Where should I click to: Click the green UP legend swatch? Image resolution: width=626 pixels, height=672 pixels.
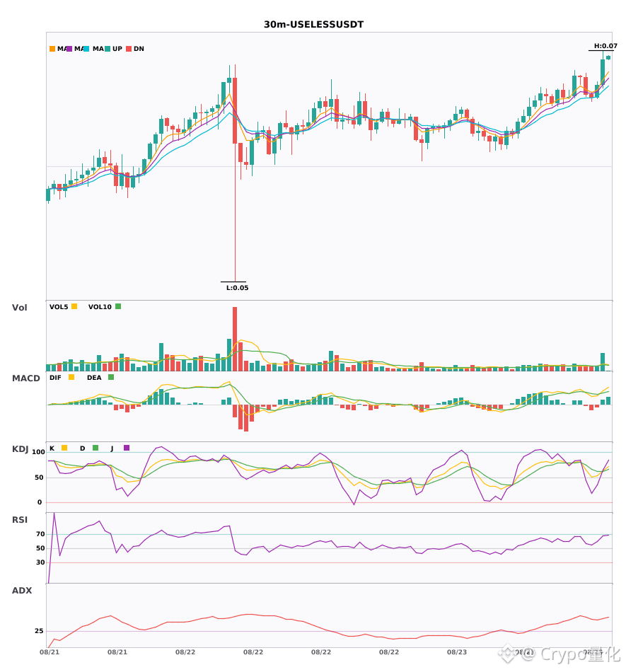pyautogui.click(x=108, y=49)
